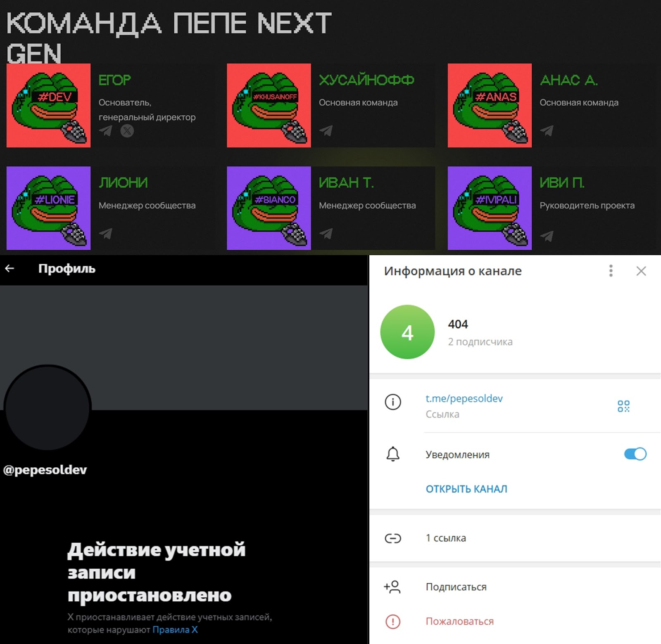The width and height of the screenshot is (661, 644).
Task: Open the 1 ссылка shared links item
Action: coord(515,538)
